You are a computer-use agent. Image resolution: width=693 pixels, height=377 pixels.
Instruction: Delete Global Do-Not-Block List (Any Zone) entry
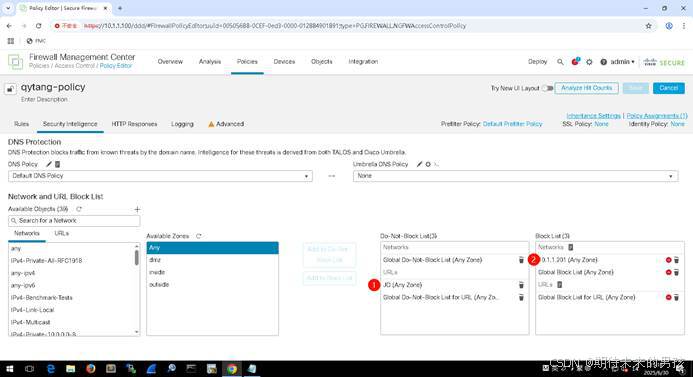[x=521, y=260]
